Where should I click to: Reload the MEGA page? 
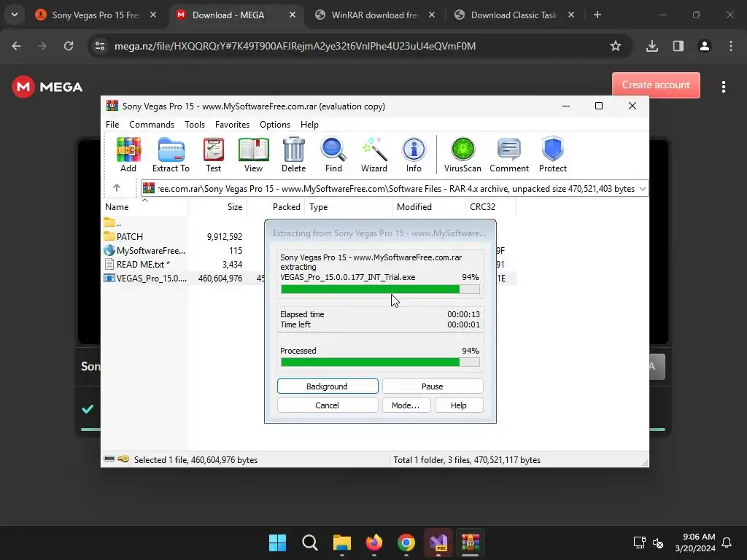coord(69,46)
